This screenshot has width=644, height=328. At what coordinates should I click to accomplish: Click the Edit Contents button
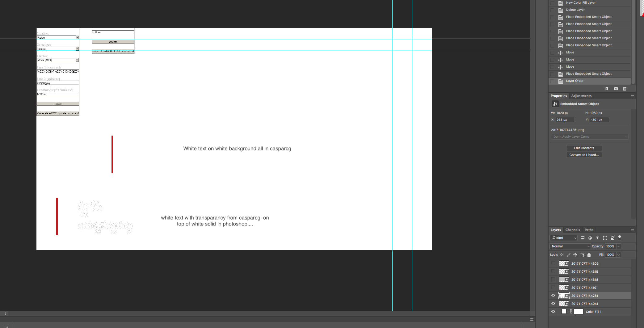pos(584,148)
